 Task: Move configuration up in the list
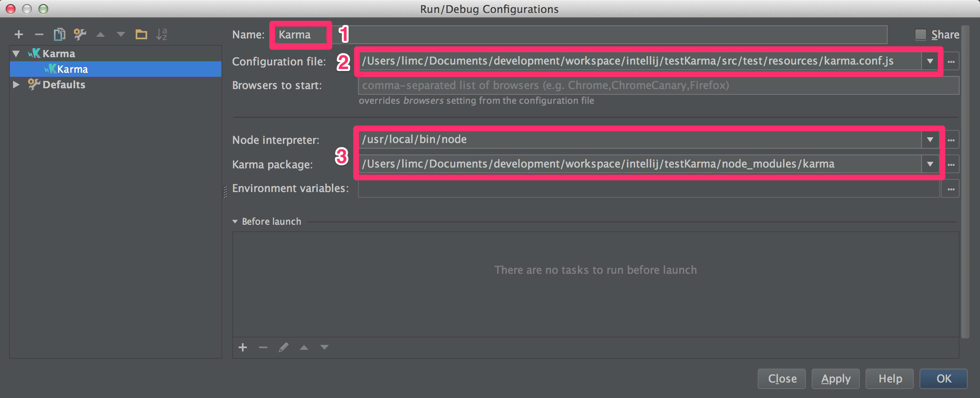pyautogui.click(x=101, y=35)
